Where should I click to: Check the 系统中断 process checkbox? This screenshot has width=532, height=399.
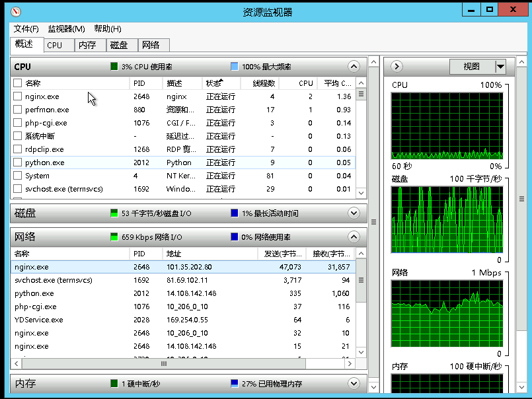pyautogui.click(x=17, y=136)
